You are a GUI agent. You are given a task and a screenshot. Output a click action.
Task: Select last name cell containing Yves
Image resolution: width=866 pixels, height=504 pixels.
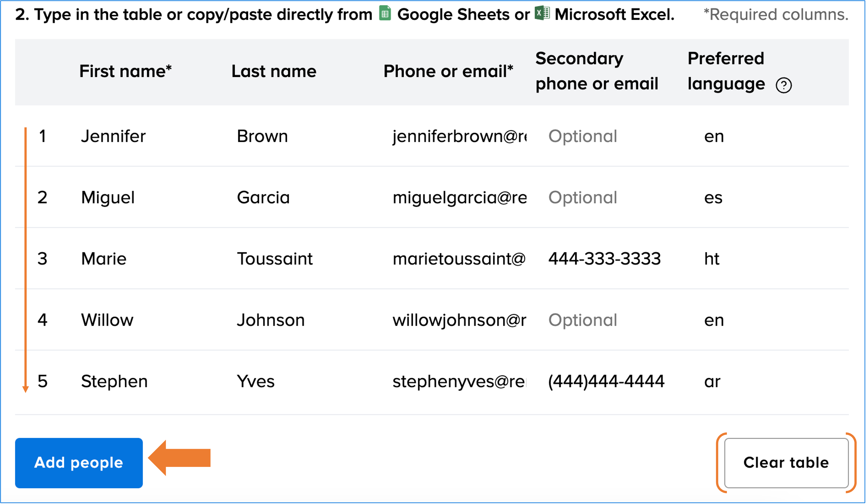(x=256, y=382)
